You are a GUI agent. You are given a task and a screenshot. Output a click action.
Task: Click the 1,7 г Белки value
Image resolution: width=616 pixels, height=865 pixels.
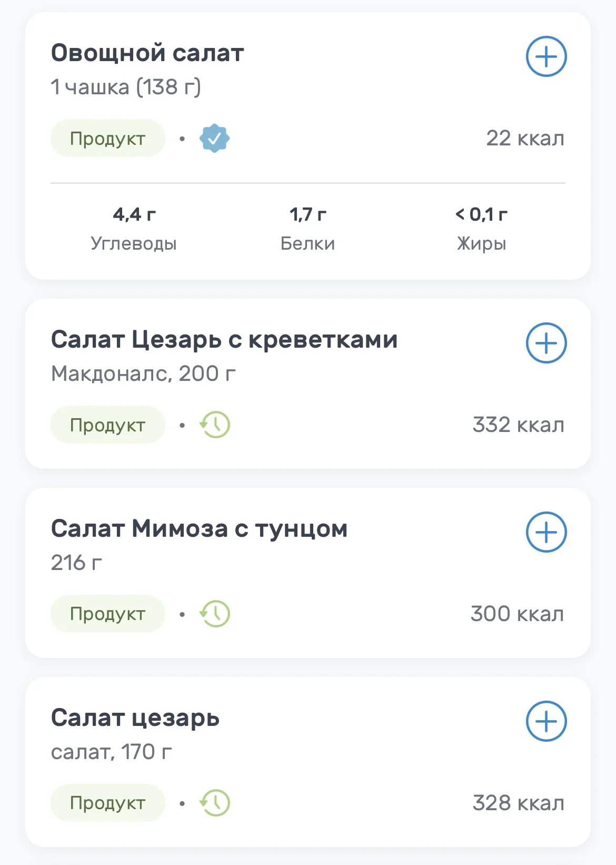pos(308,215)
